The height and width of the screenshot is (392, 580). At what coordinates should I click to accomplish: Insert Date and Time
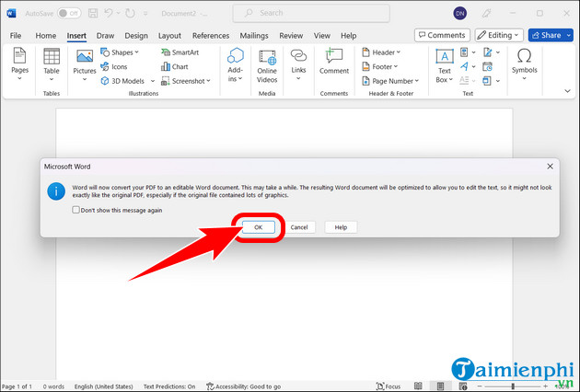488,66
